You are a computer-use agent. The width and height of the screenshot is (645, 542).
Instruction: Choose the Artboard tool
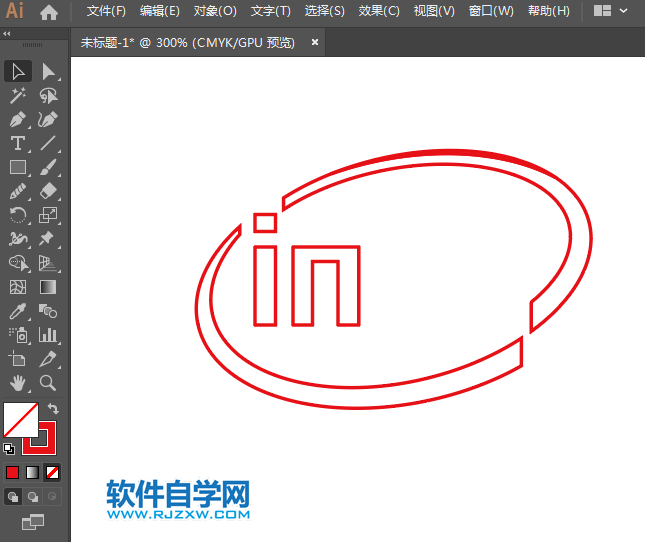pyautogui.click(x=18, y=359)
